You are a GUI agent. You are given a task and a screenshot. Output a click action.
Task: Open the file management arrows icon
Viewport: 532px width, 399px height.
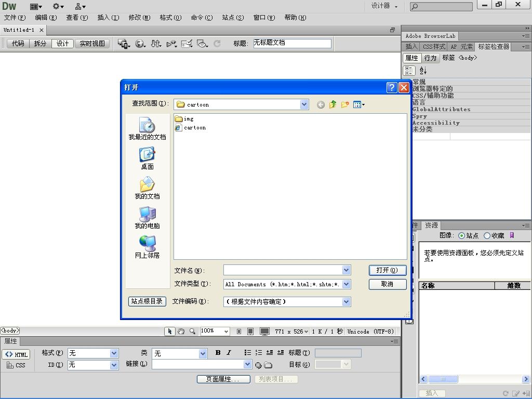point(156,44)
